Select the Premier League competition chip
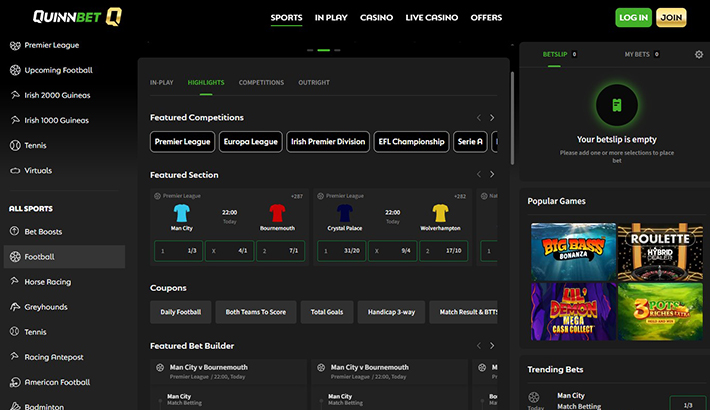The height and width of the screenshot is (410, 710). point(182,142)
